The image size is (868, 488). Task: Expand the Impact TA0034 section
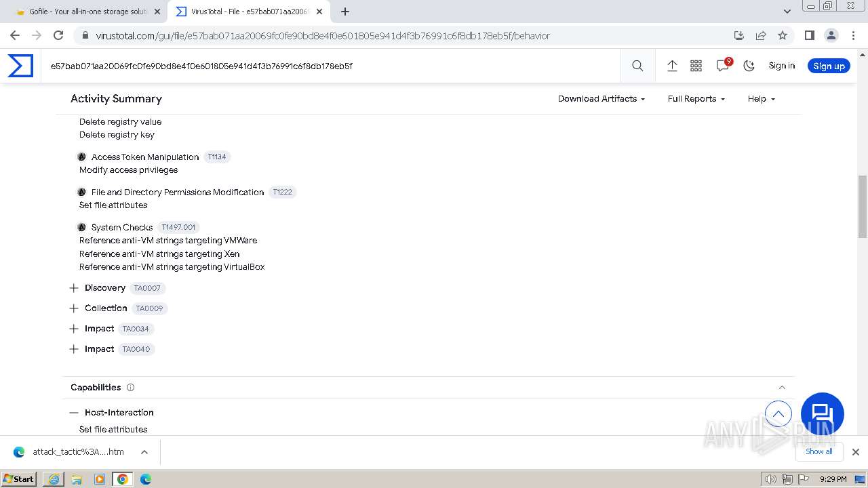[74, 329]
